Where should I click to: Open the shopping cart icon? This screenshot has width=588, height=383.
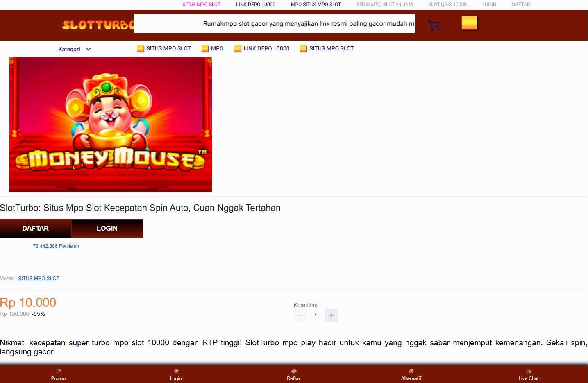coord(434,25)
